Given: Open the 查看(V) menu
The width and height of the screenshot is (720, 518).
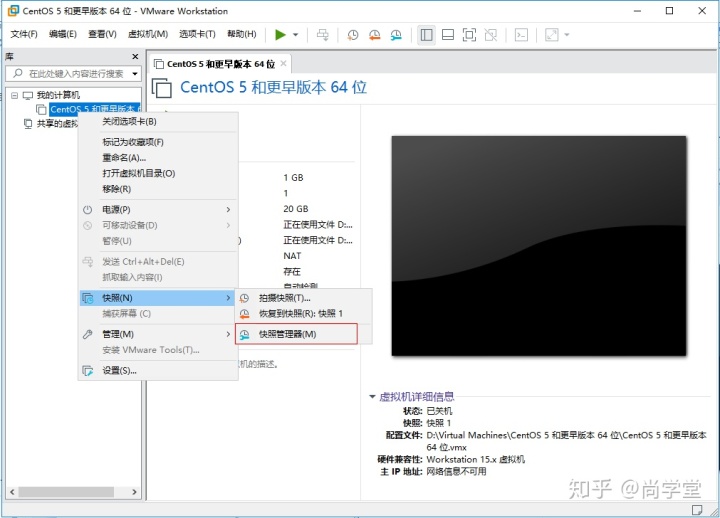Looking at the screenshot, I should [x=102, y=34].
